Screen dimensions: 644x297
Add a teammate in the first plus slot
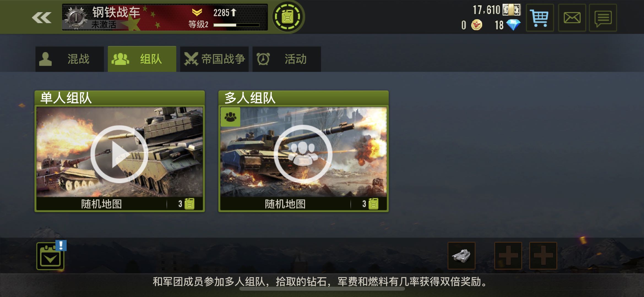[x=508, y=255]
